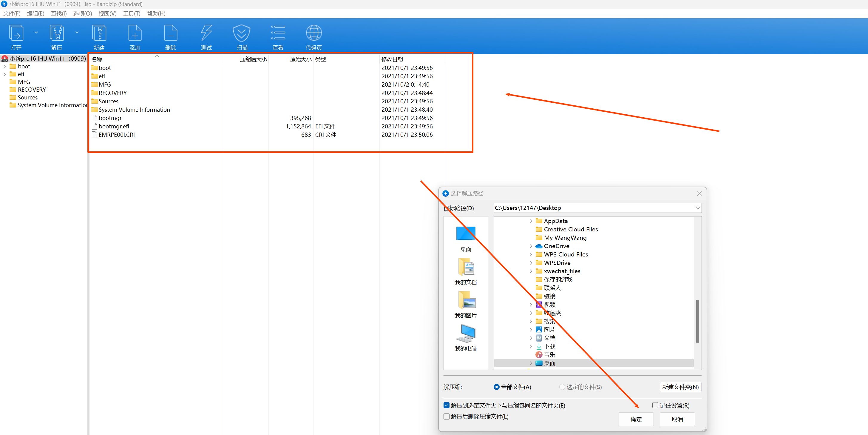Open the 工具(T) menu
This screenshot has height=435, width=868.
point(132,13)
